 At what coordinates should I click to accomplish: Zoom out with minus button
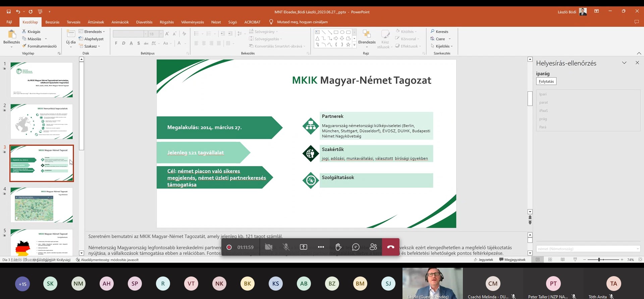(x=585, y=260)
